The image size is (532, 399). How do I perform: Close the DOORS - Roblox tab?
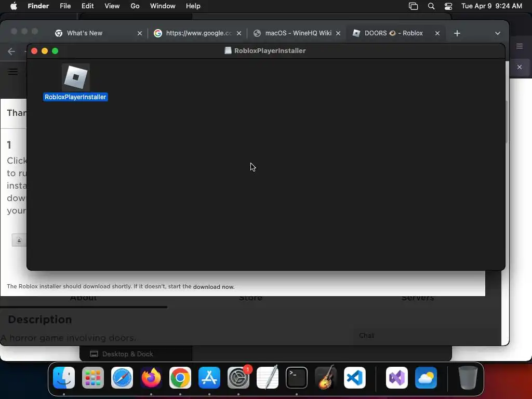(437, 33)
